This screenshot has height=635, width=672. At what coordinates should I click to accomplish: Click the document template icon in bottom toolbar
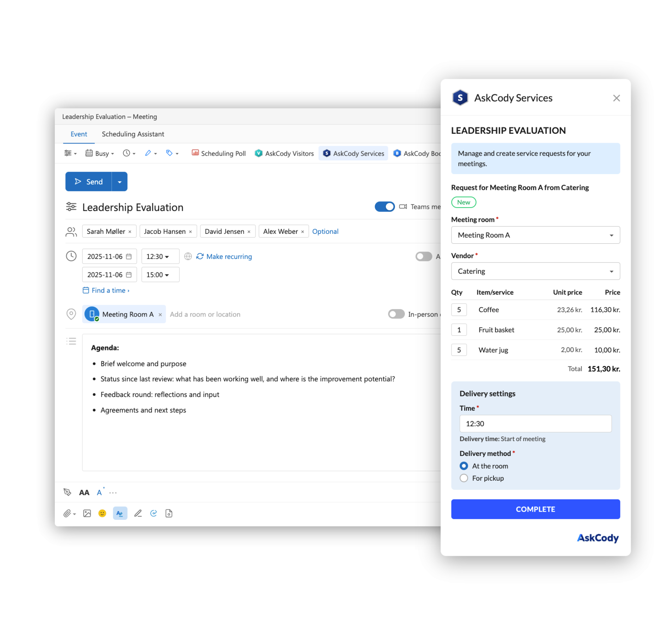coord(169,514)
